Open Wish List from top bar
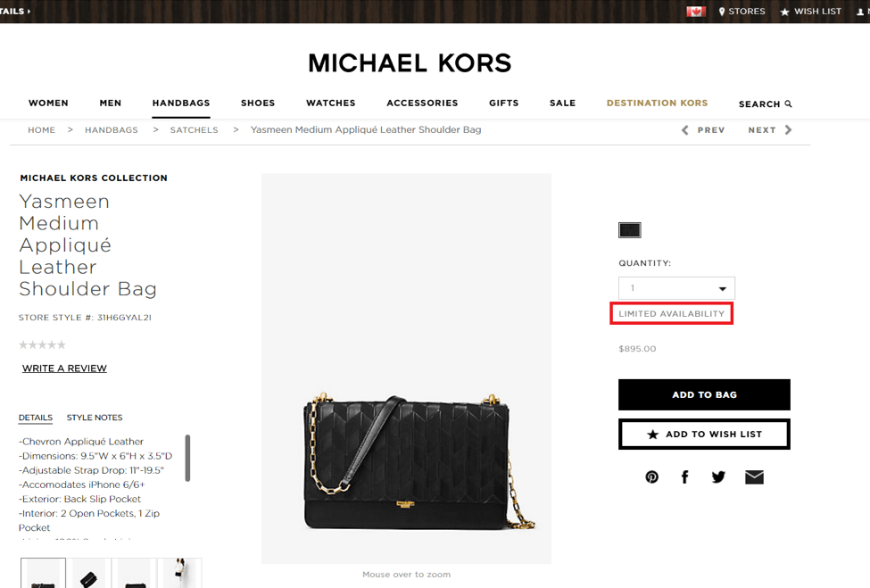This screenshot has width=870, height=588. 811,11
